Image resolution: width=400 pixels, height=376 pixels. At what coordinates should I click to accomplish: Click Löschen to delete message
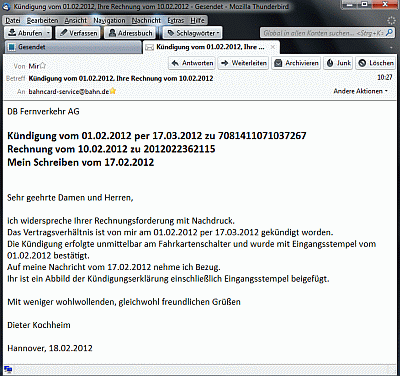tap(376, 63)
